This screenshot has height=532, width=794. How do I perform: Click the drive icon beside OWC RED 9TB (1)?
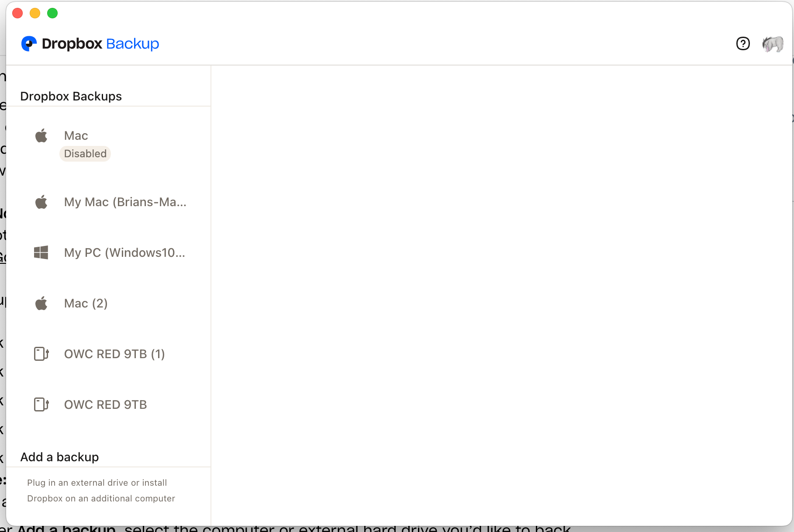pyautogui.click(x=41, y=354)
